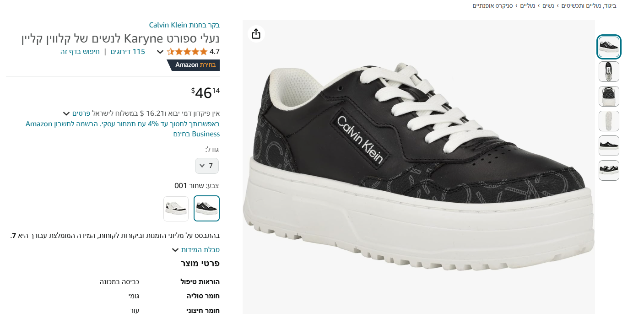
Task: Open סניקרס אופנתיים breadcrumb category
Action: (492, 5)
